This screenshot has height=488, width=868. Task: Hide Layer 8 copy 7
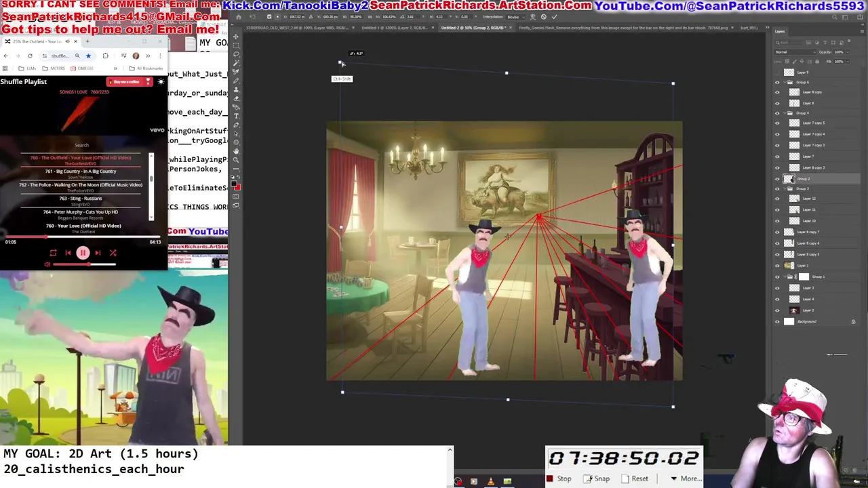click(x=777, y=232)
